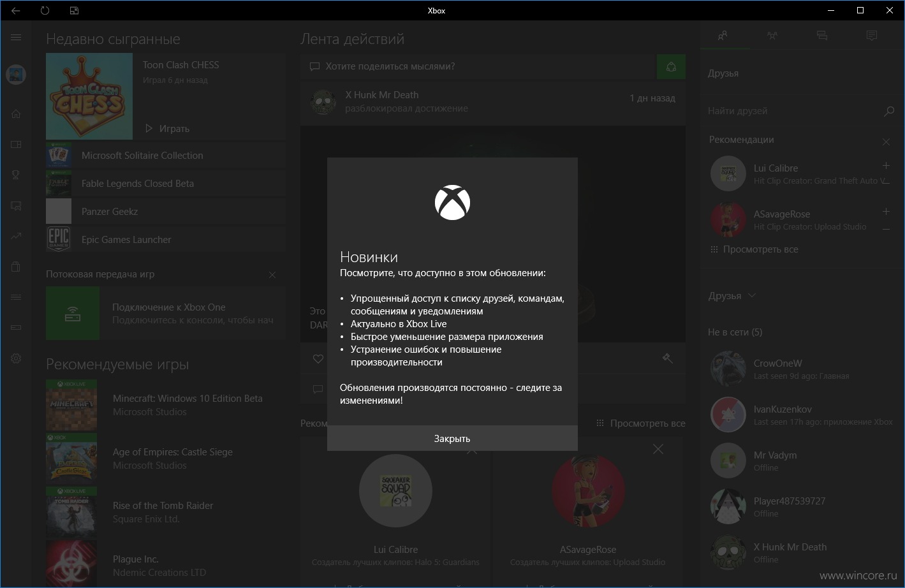The width and height of the screenshot is (905, 588).
Task: Click the search magnifier in Find friends
Action: click(889, 111)
